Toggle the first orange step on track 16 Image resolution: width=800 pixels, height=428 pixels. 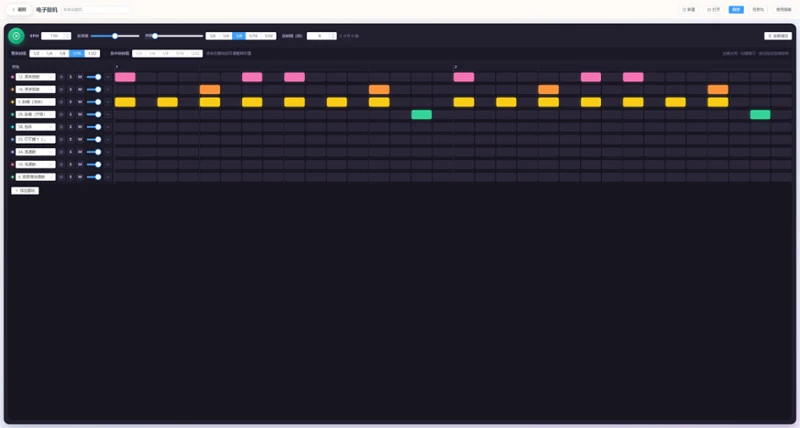(210, 89)
